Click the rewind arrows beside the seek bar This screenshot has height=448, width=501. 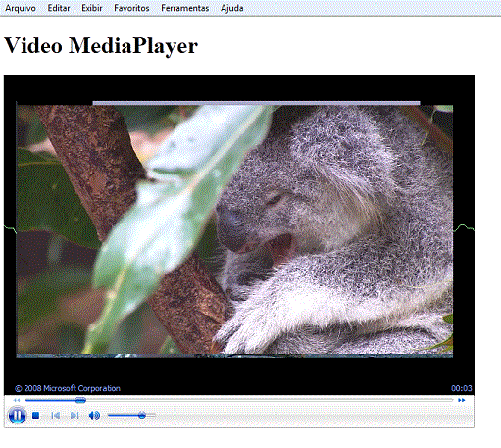click(17, 400)
